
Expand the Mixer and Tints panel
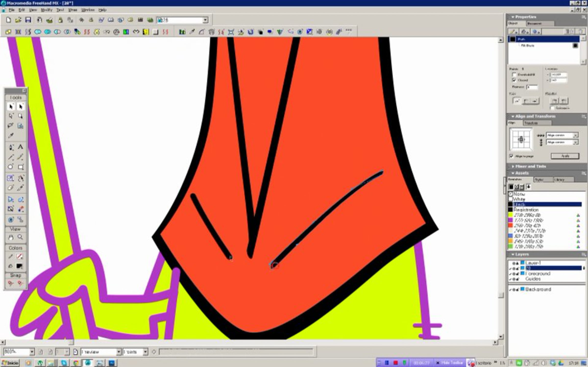pyautogui.click(x=530, y=166)
